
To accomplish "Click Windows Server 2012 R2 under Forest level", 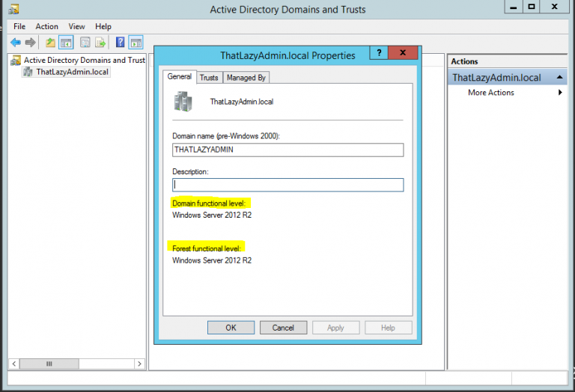I will [x=212, y=260].
